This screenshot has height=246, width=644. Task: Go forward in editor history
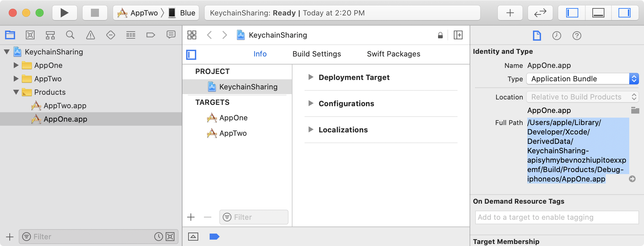pos(225,35)
